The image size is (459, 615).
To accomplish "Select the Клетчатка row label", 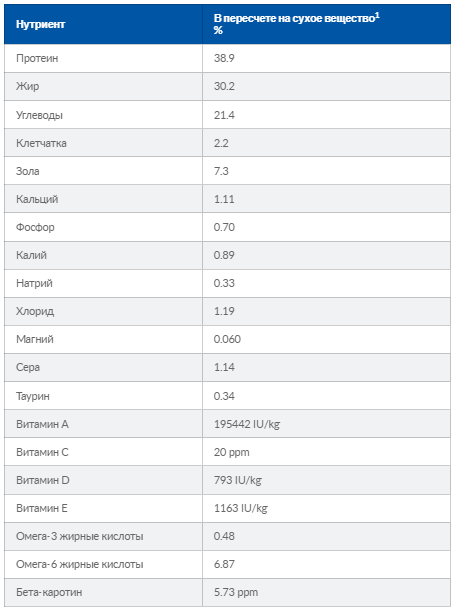I will pyautogui.click(x=41, y=143).
